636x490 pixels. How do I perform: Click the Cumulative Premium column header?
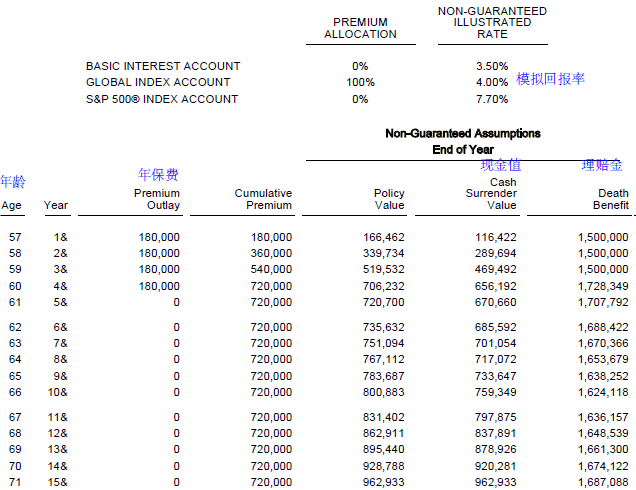[x=263, y=199]
